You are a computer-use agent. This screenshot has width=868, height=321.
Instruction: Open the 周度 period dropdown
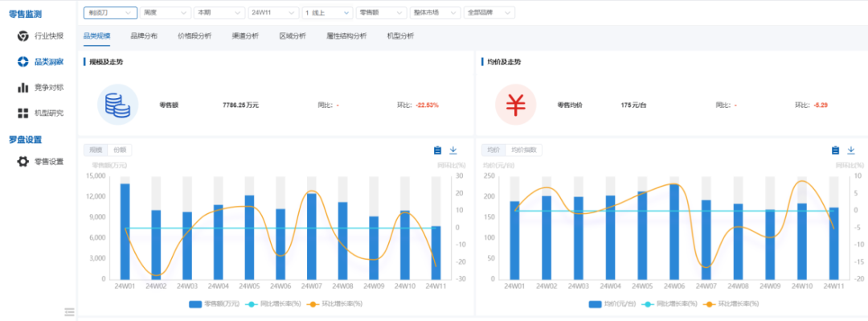click(165, 12)
